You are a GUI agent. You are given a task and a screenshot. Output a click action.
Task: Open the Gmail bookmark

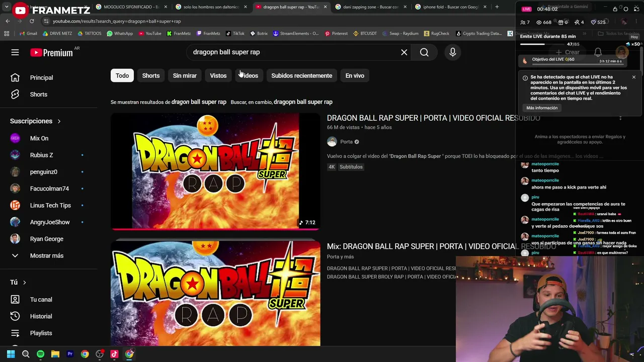coord(28,34)
